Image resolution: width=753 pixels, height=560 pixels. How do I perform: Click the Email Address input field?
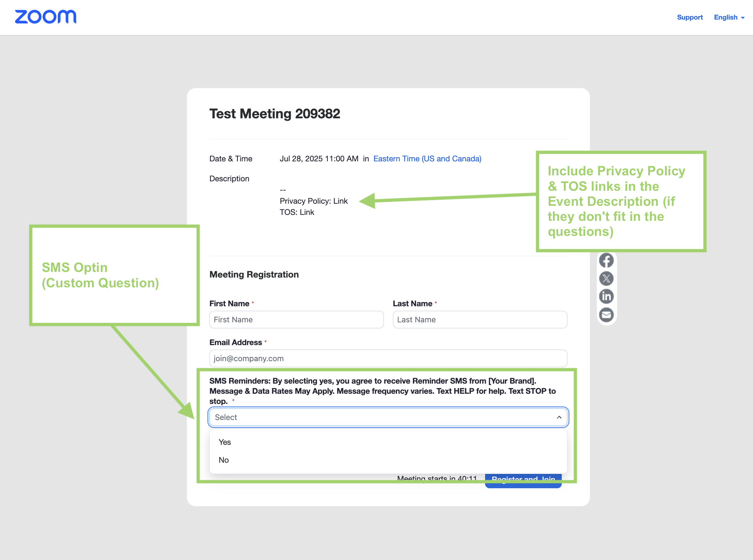388,358
